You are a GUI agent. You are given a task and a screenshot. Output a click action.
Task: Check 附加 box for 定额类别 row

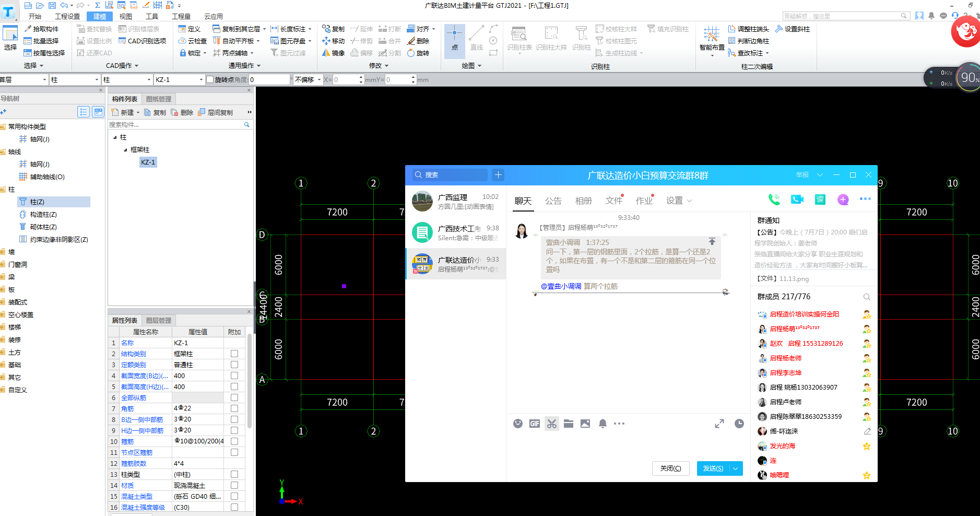pyautogui.click(x=234, y=365)
